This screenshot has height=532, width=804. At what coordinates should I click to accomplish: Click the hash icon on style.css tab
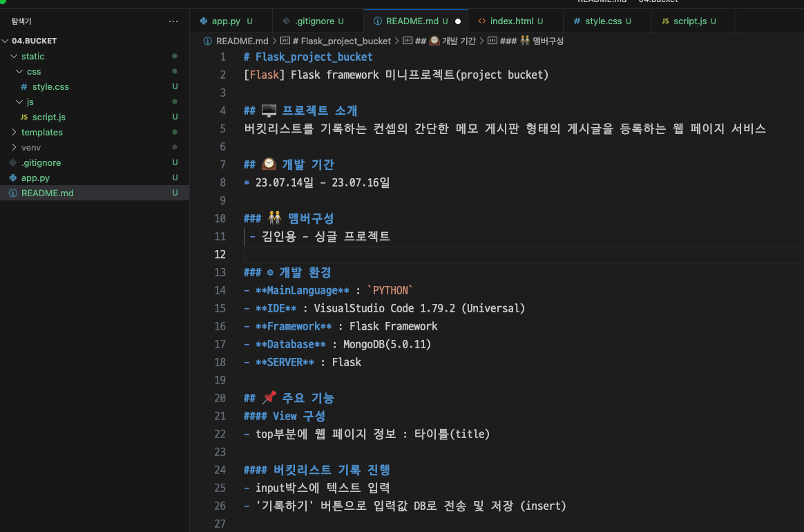click(x=577, y=21)
